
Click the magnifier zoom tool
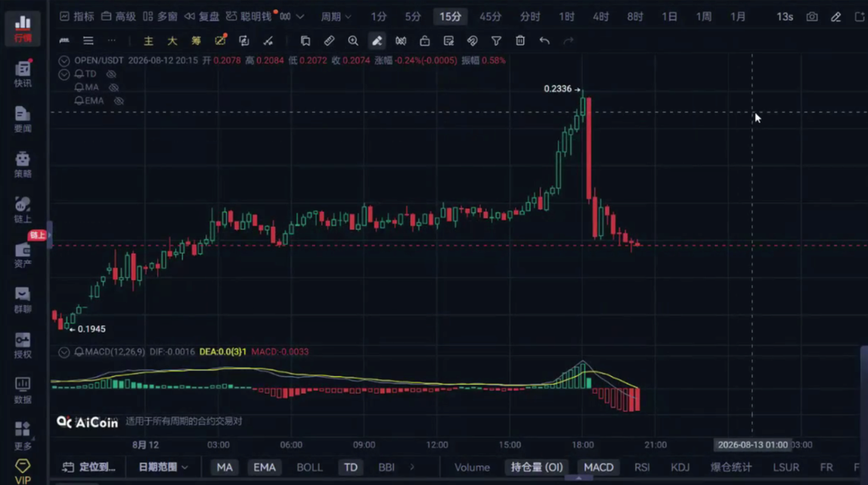point(353,41)
